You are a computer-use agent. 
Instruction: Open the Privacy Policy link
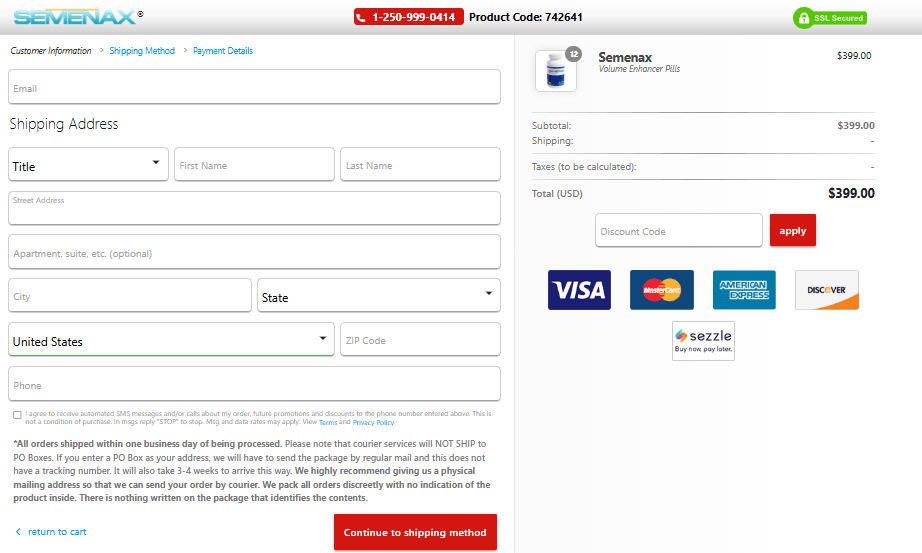[373, 423]
